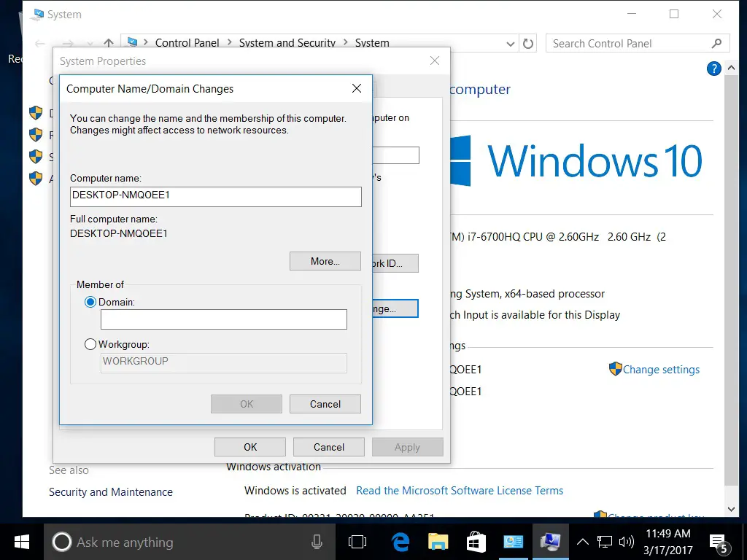Click OK in System Properties dialog

[x=250, y=447]
